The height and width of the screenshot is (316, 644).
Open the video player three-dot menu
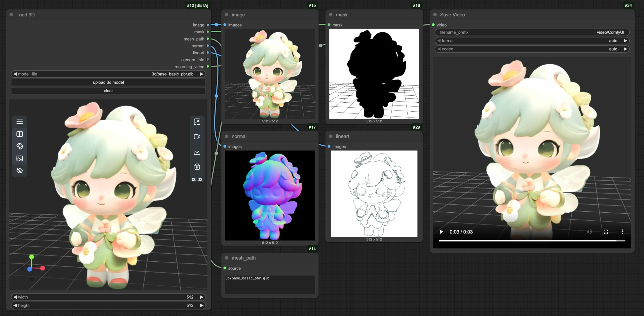[x=622, y=232]
